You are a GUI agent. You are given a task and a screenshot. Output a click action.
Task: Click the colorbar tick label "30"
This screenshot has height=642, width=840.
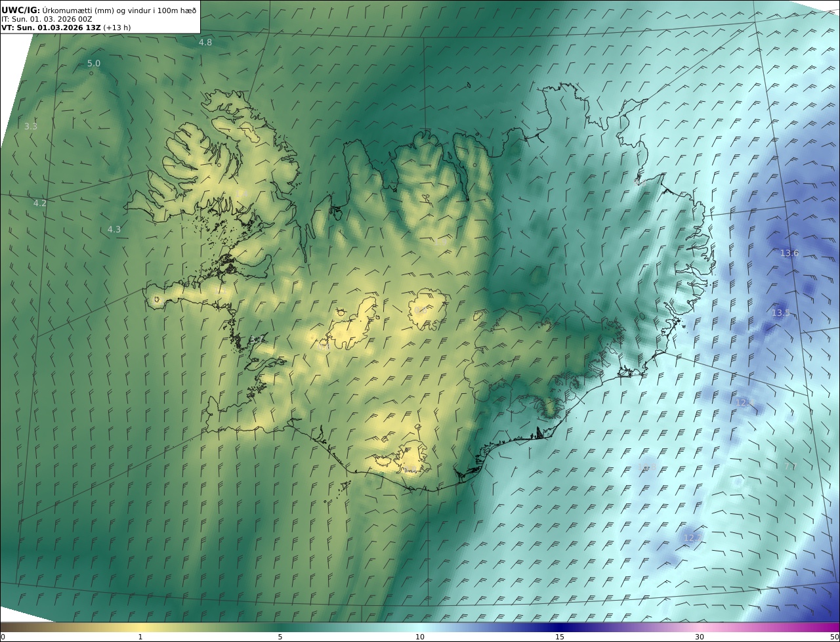point(700,637)
